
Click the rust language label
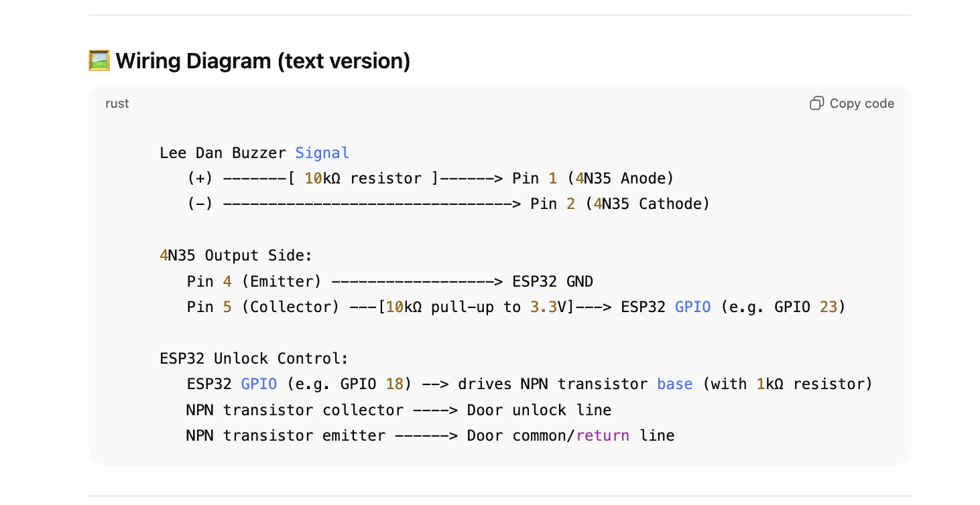pos(117,104)
